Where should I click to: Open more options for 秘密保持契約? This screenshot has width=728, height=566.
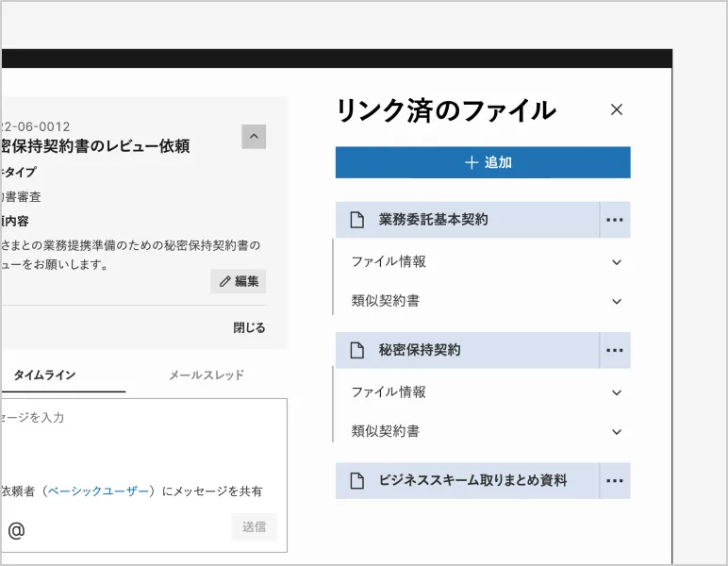point(615,350)
